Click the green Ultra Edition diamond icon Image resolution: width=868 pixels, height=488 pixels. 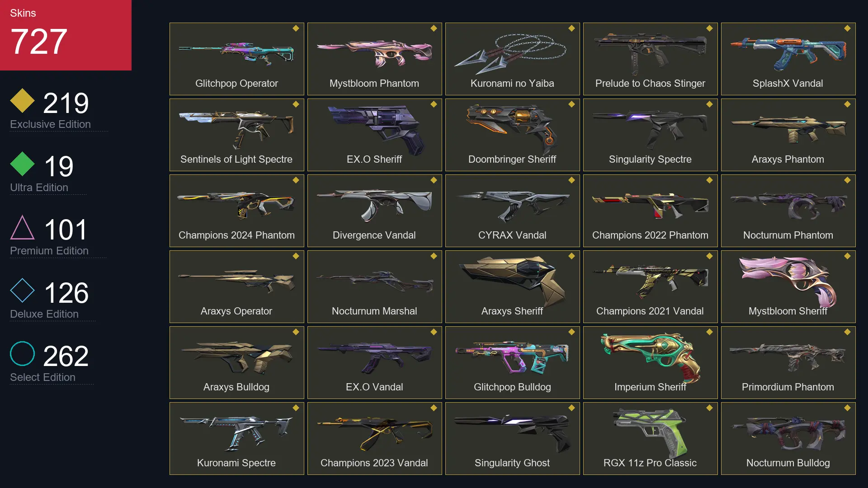click(22, 164)
